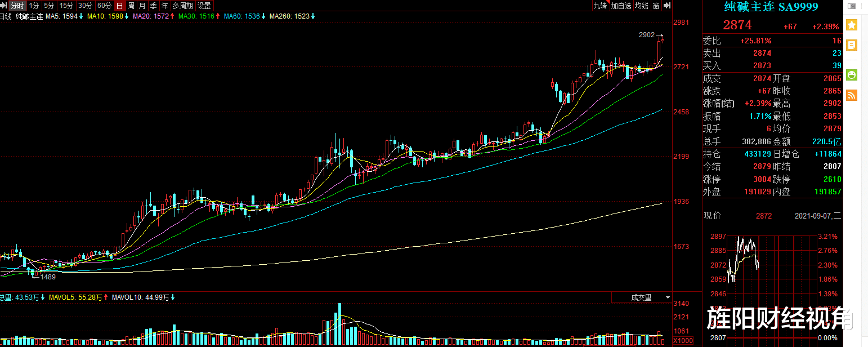Click the 卖出 2874 ask price row
The image size is (868, 347).
pos(772,53)
